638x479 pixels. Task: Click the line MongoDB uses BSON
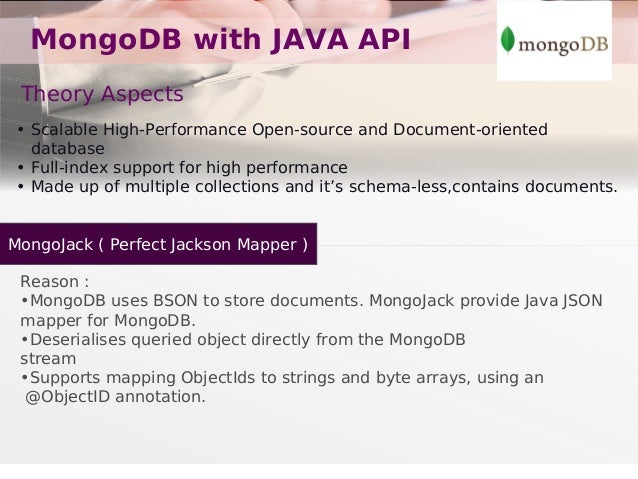click(312, 301)
